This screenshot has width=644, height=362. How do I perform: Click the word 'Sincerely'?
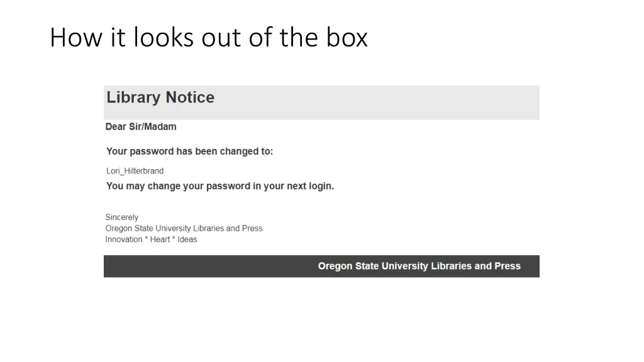click(x=121, y=217)
